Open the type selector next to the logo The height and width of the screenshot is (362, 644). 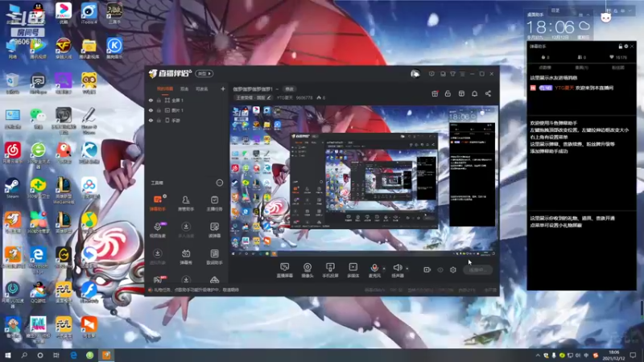point(204,74)
